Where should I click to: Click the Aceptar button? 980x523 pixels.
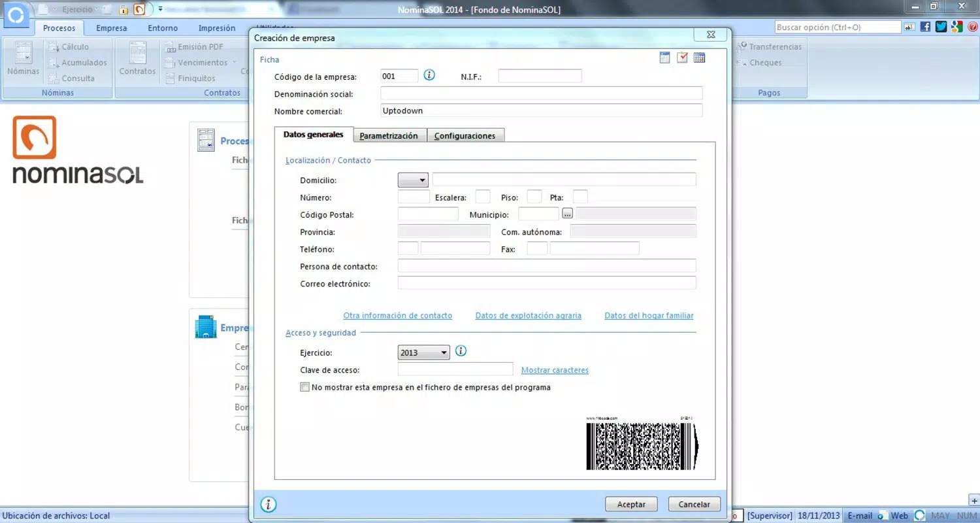point(631,504)
